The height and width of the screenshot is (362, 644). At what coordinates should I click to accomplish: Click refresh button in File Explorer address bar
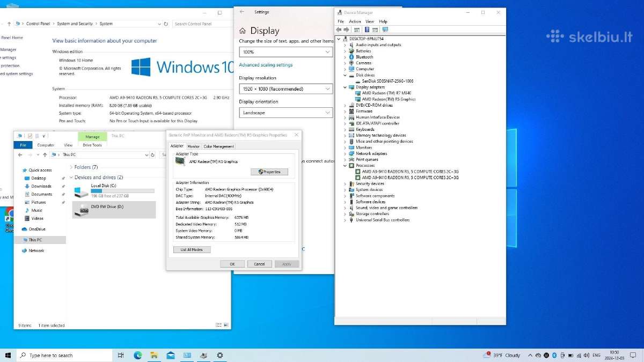click(153, 154)
